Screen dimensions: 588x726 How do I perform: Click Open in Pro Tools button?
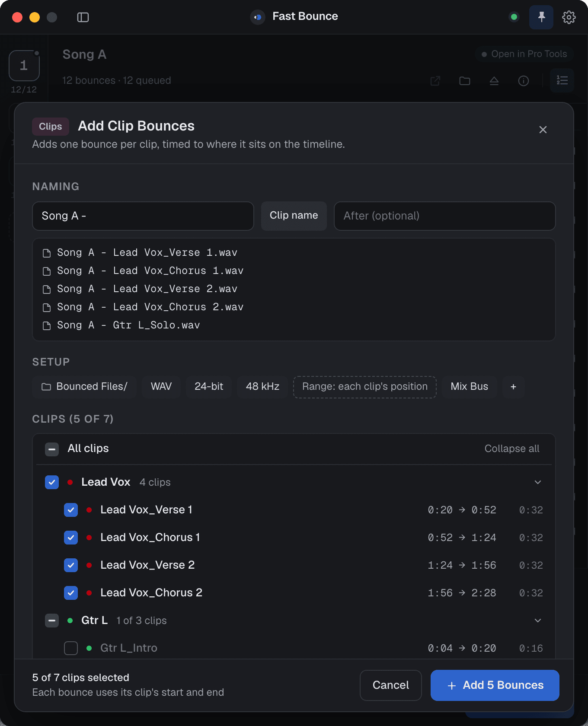tap(524, 54)
